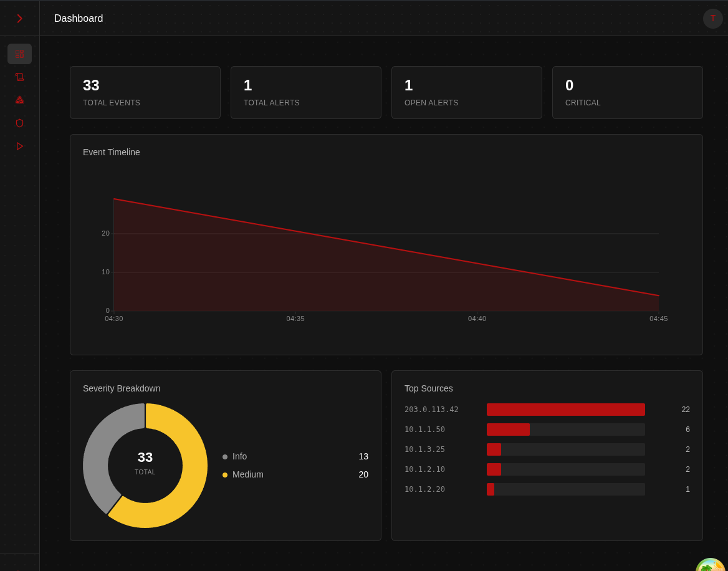Screen dimensions: 728x571
Task: Open the warning triangle alerts icon
Action: 19,100
